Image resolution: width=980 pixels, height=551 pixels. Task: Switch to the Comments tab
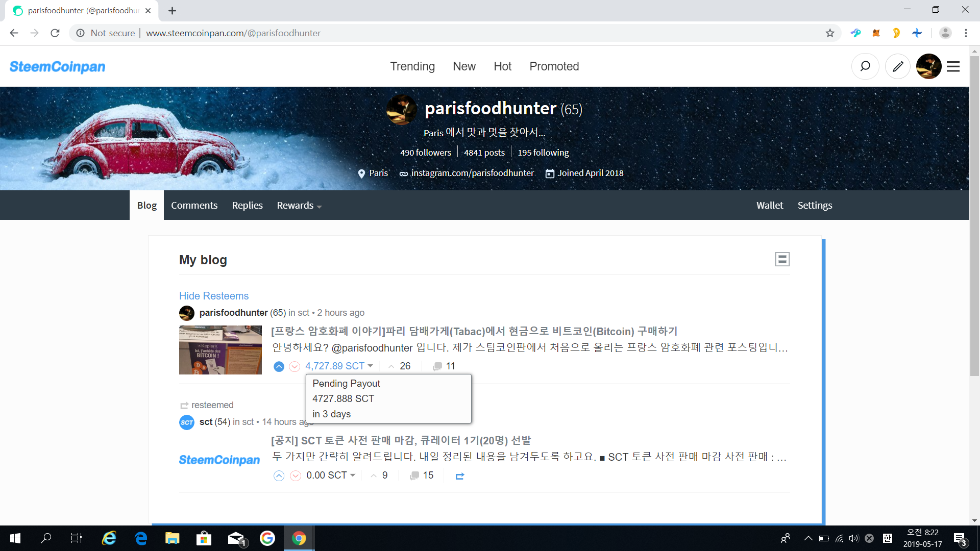[x=194, y=206]
